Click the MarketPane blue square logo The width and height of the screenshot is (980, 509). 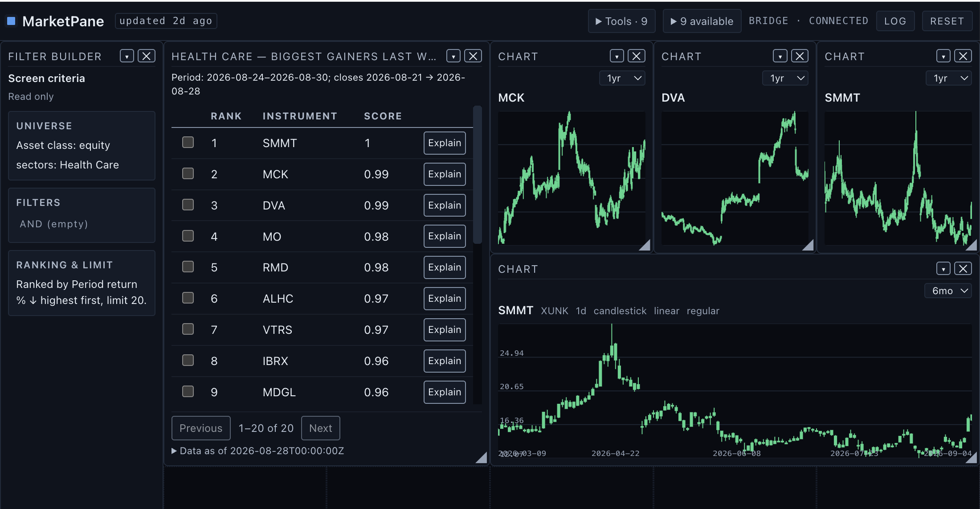click(x=11, y=21)
